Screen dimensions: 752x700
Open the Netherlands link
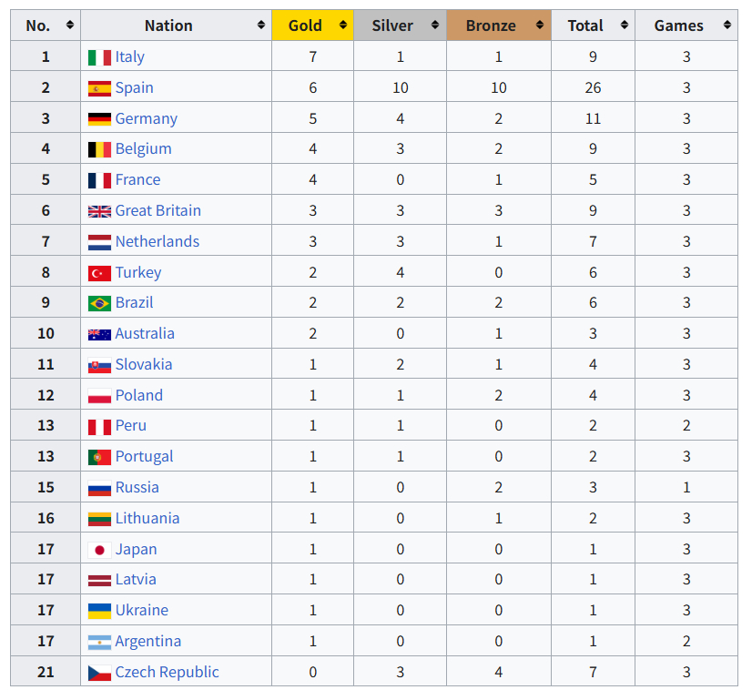(158, 241)
